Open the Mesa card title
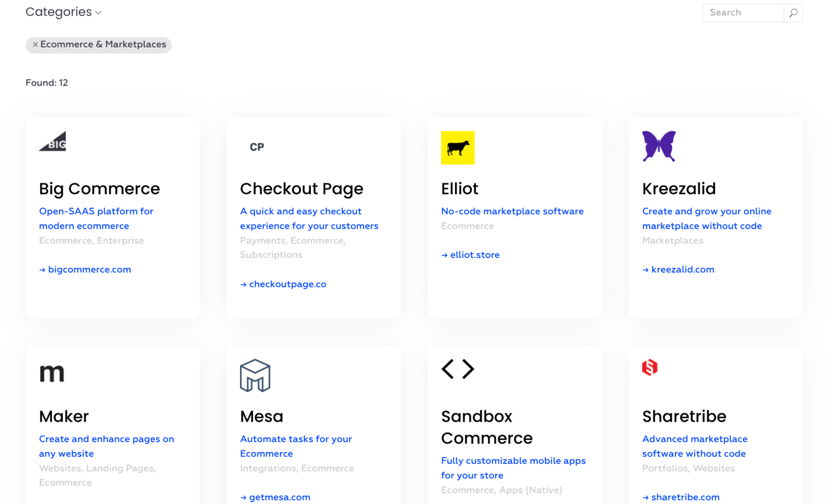Image resolution: width=832 pixels, height=504 pixels. coord(261,416)
